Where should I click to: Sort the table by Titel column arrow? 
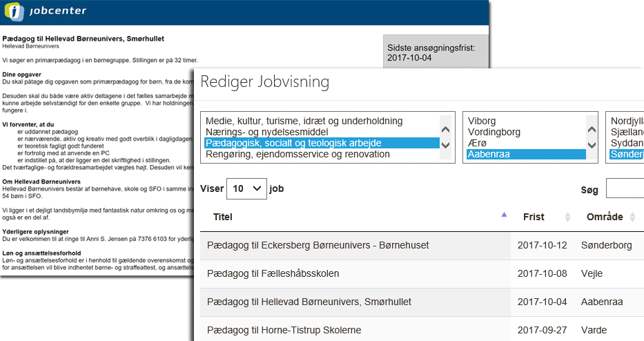[x=504, y=216]
